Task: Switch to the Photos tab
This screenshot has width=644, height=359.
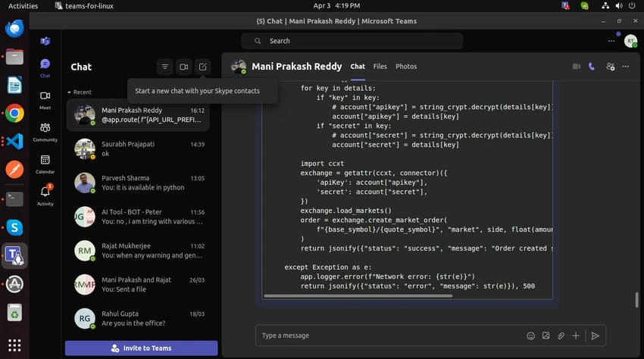Action: coord(406,66)
